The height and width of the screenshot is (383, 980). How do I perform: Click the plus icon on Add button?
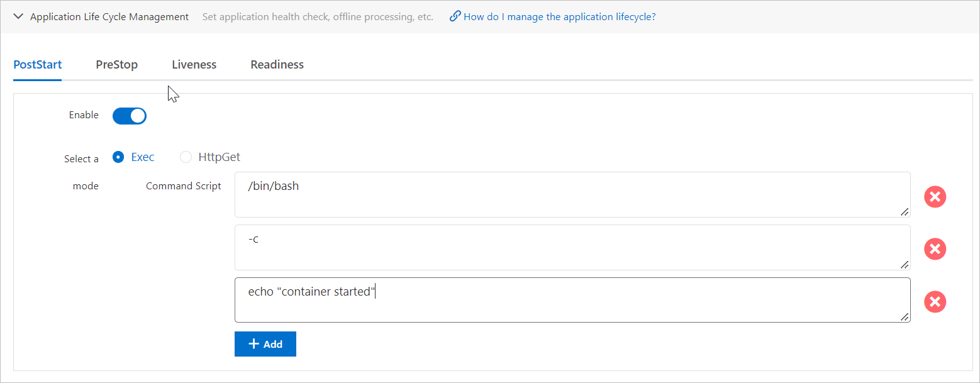pyautogui.click(x=254, y=344)
